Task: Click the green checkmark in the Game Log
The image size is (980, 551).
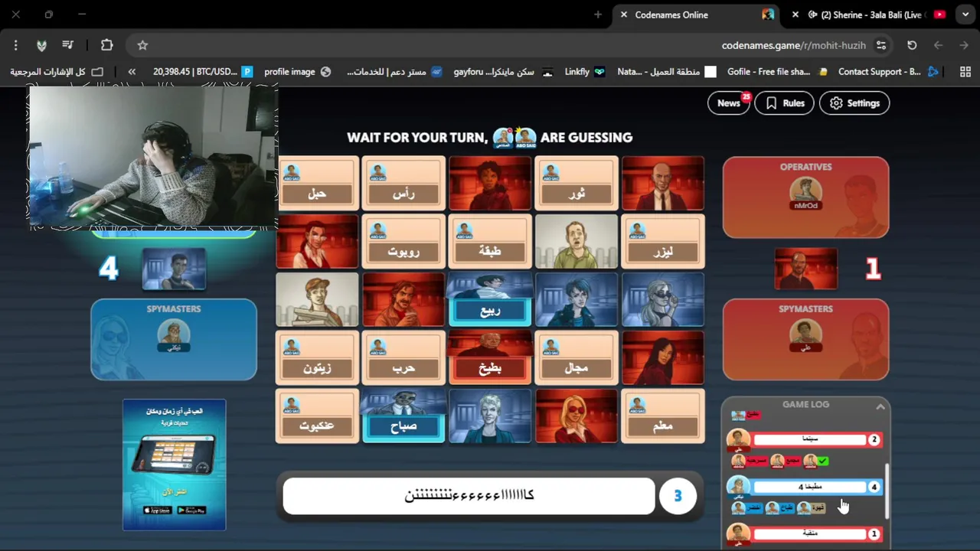Action: [822, 461]
